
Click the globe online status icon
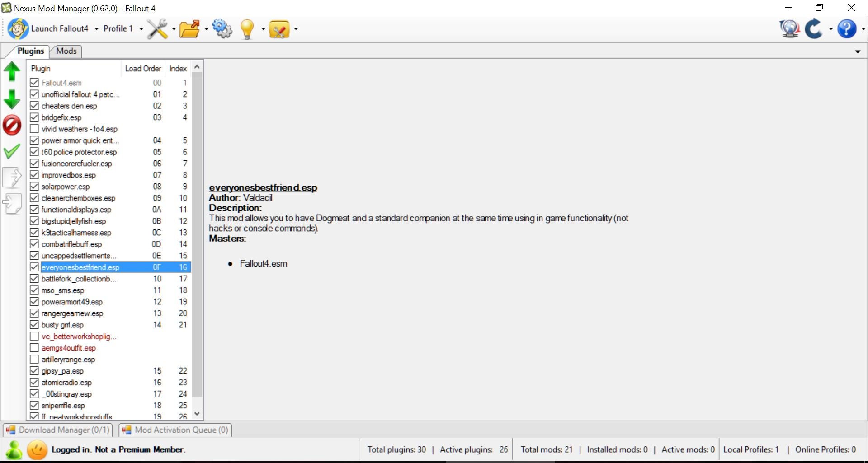790,29
